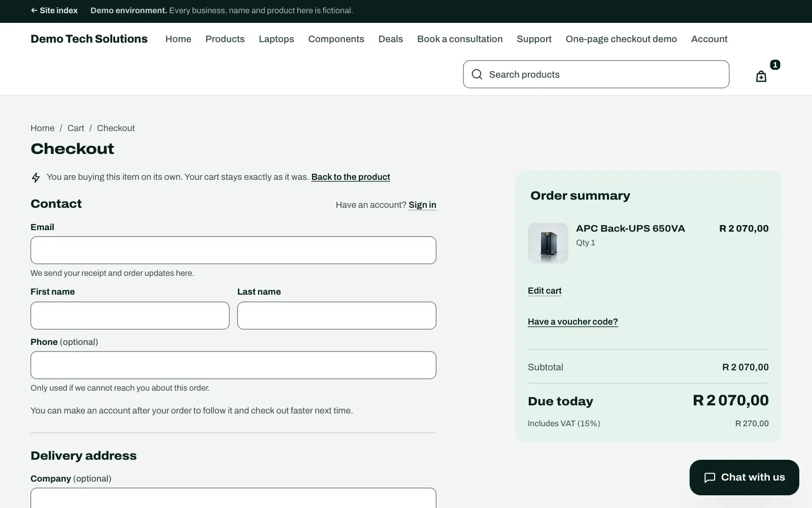Focus the Email input field
Image resolution: width=812 pixels, height=508 pixels.
click(x=233, y=250)
